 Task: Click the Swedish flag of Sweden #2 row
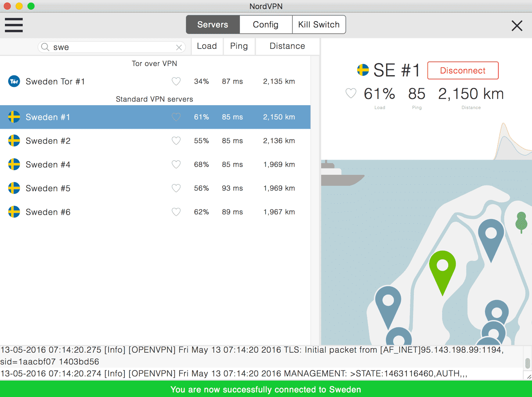tap(14, 141)
